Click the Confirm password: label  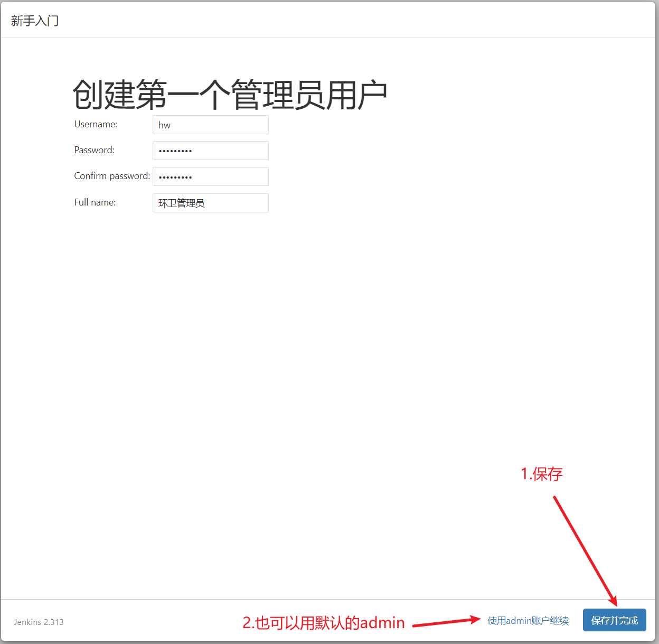click(112, 176)
